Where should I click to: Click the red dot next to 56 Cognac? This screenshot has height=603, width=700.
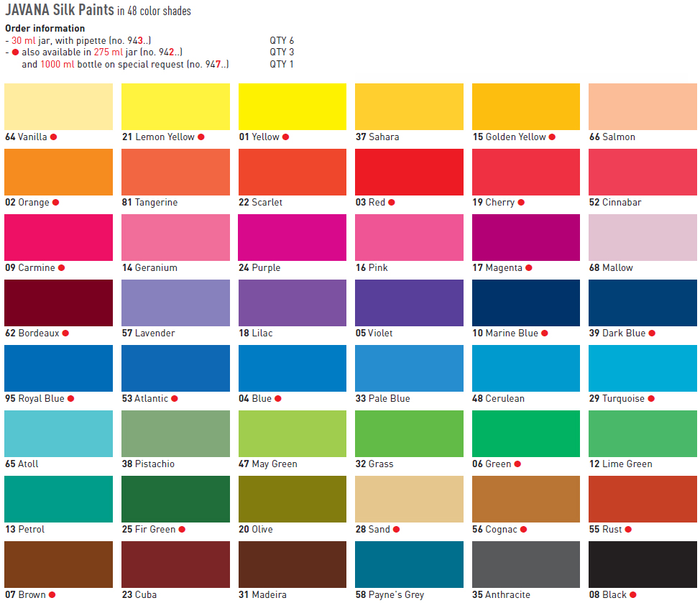[524, 530]
